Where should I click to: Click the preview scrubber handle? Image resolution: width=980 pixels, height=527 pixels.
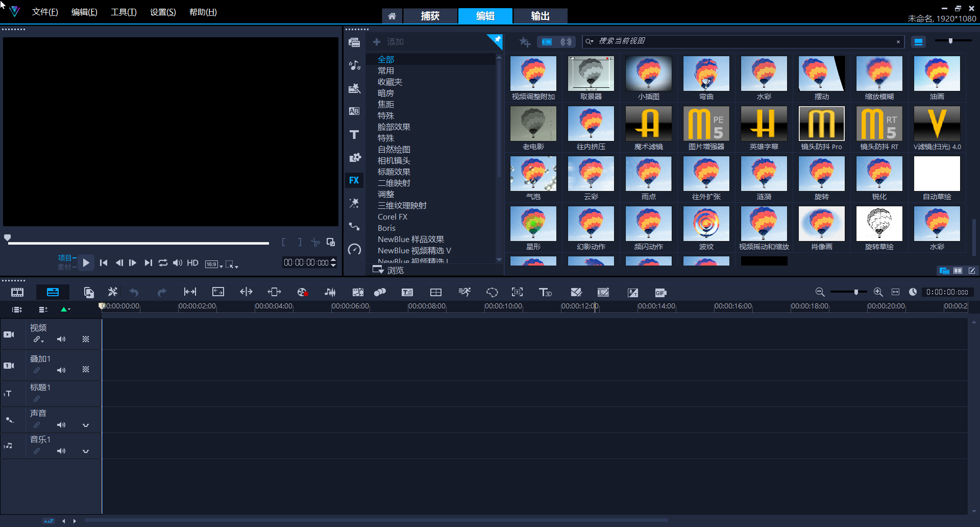pos(8,237)
